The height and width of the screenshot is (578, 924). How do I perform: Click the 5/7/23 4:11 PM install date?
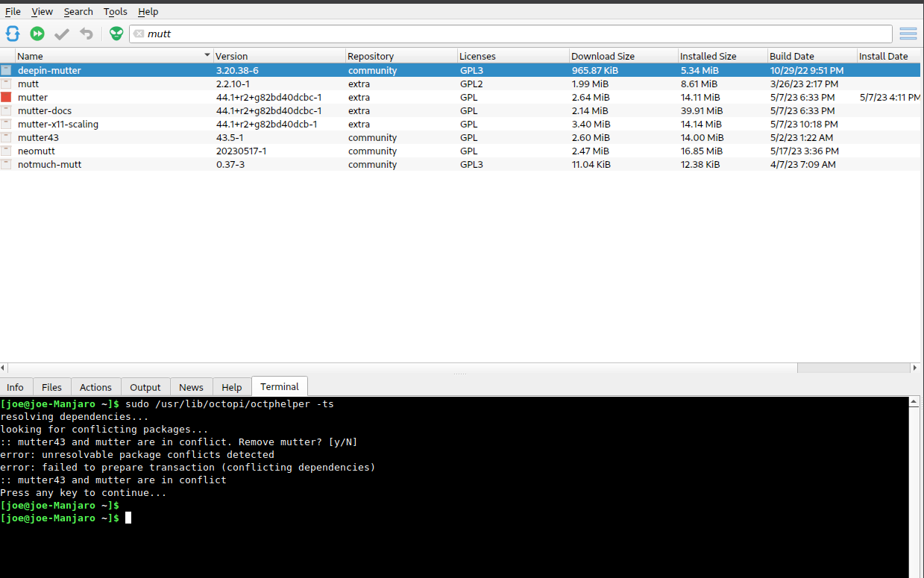click(890, 97)
